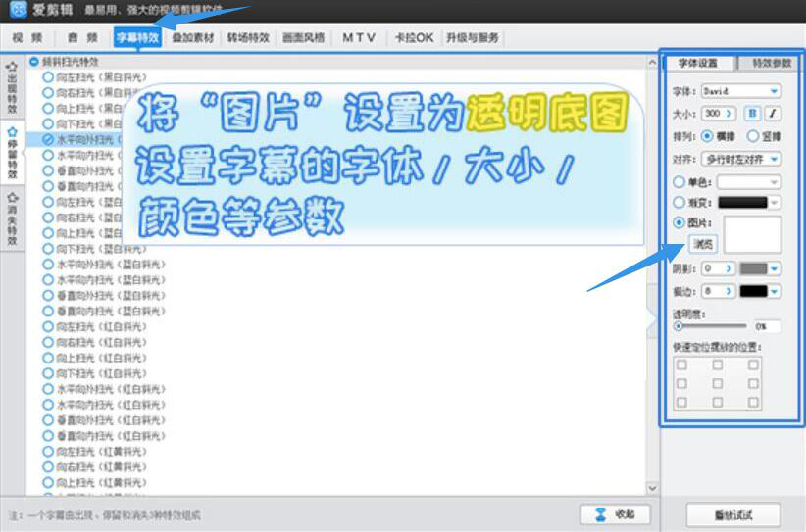
Task: Select 向下扫光（红白斜光）effect
Action: click(95, 373)
